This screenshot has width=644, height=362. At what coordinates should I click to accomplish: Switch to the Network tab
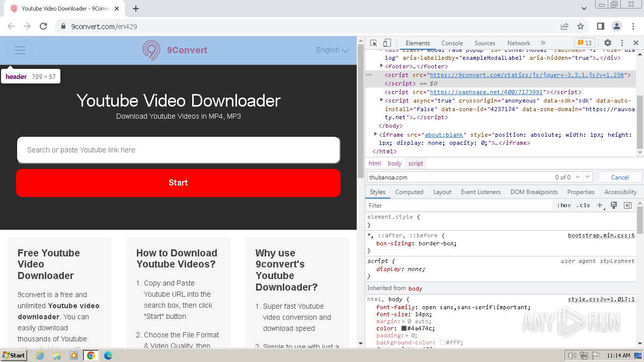click(x=519, y=43)
